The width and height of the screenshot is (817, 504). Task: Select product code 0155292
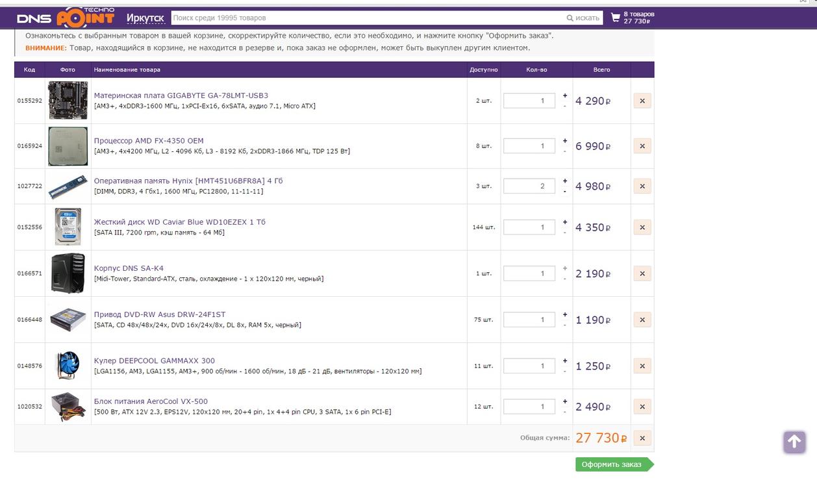click(x=29, y=101)
